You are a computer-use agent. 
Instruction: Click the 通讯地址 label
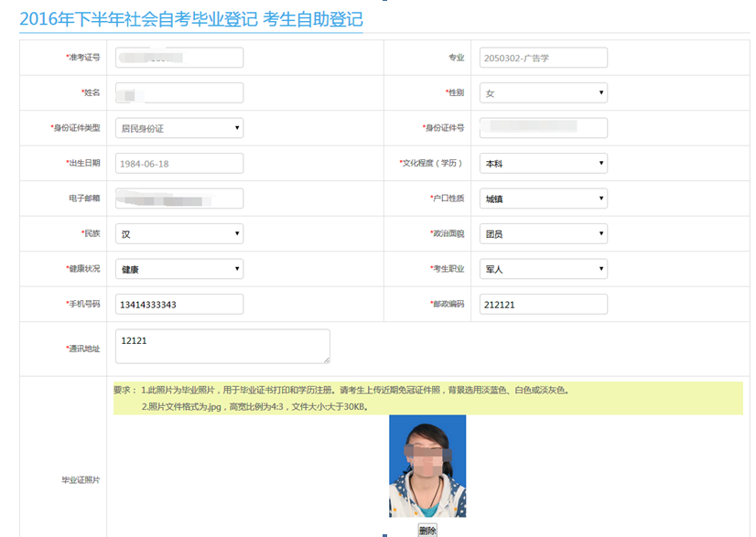pyautogui.click(x=83, y=348)
